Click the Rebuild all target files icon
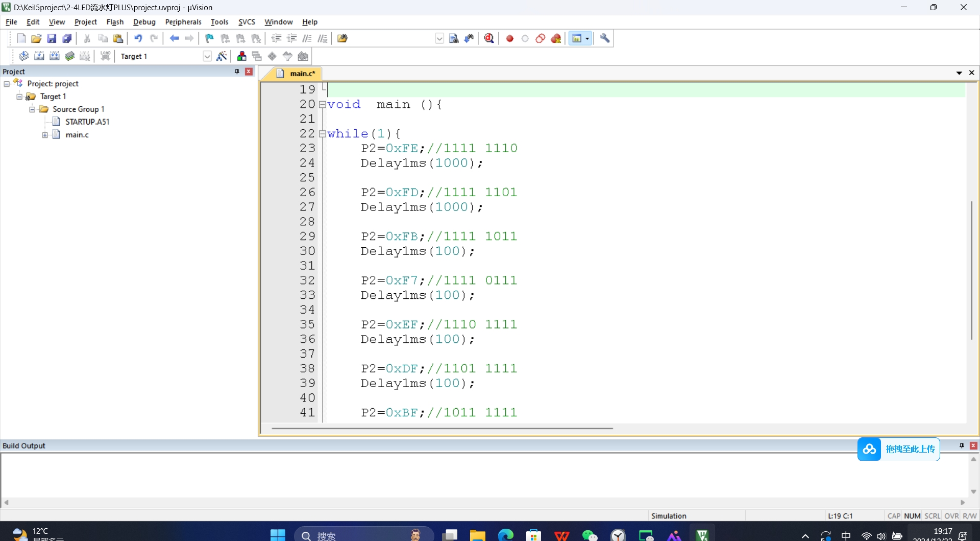 55,56
